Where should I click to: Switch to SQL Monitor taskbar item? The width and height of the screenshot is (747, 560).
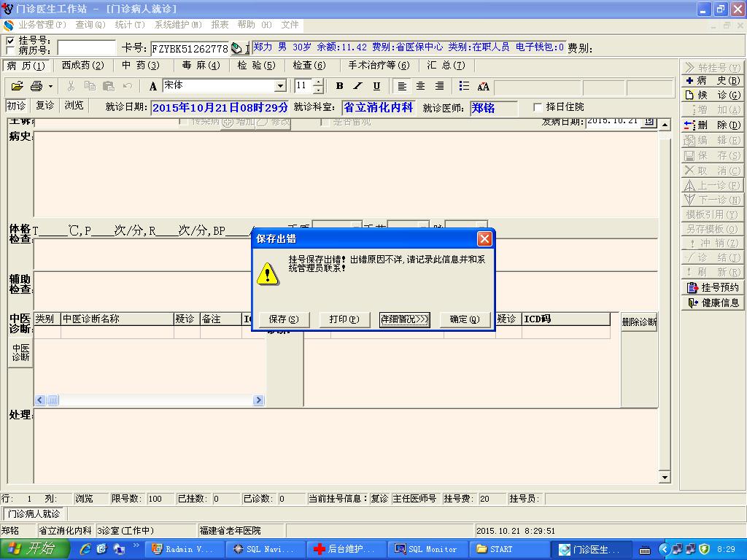pyautogui.click(x=426, y=549)
